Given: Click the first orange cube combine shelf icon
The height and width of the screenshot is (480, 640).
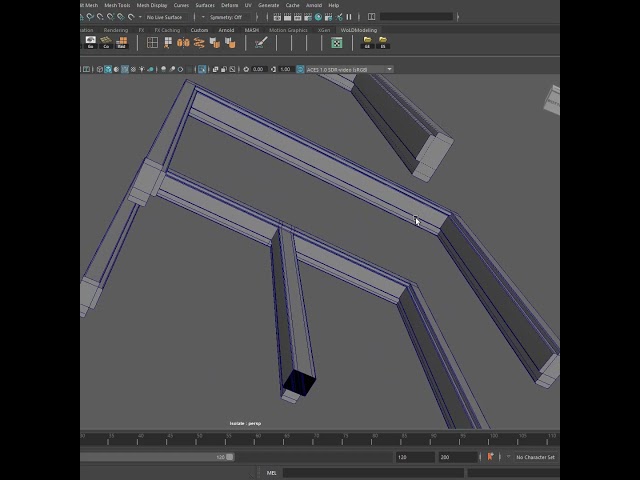Looking at the screenshot, I should click(x=215, y=43).
